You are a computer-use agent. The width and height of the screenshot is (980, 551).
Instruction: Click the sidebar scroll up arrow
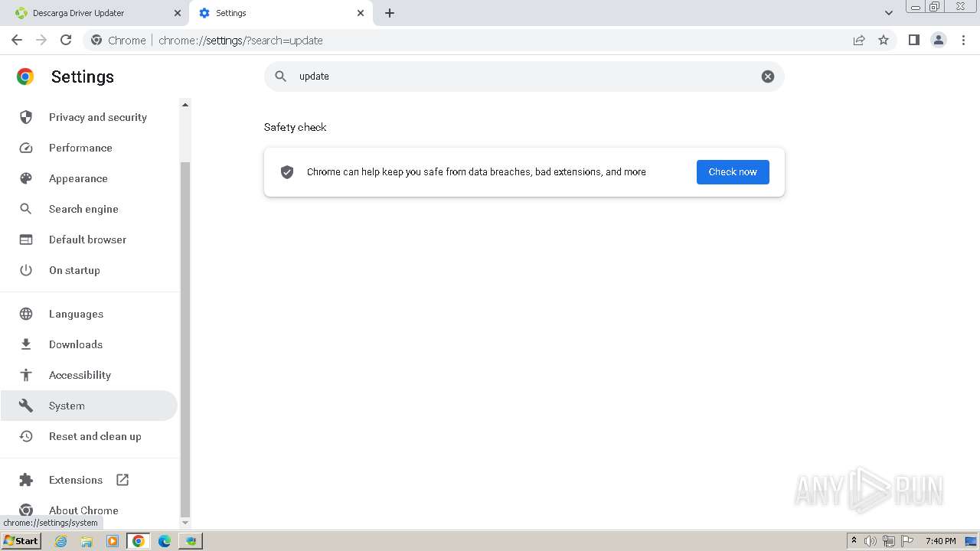(185, 105)
